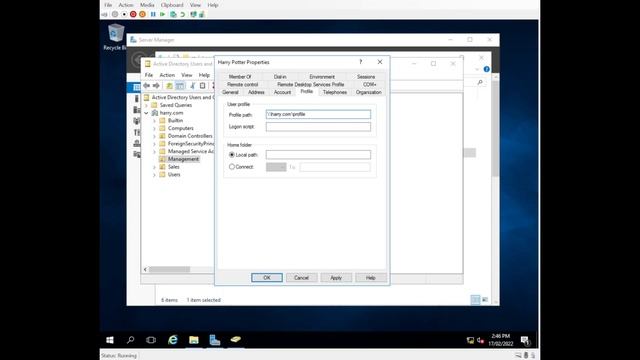Click the Server Manager search magnifier icon
Viewport: 640px width, 360px height.
(x=480, y=82)
